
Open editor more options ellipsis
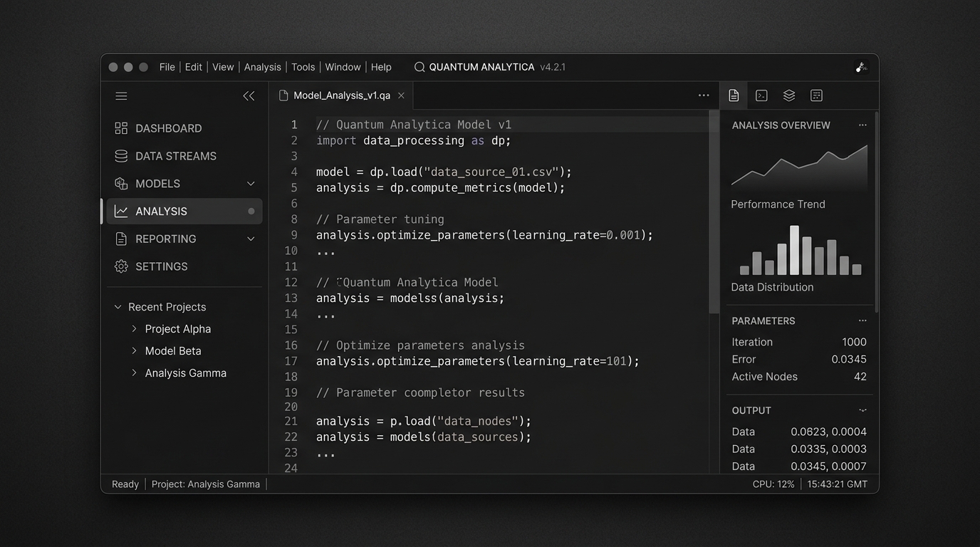pos(704,95)
